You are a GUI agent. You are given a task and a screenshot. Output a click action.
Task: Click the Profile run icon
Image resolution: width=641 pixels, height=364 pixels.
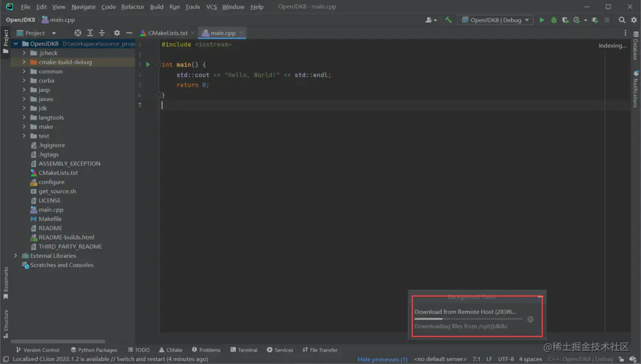pos(576,20)
